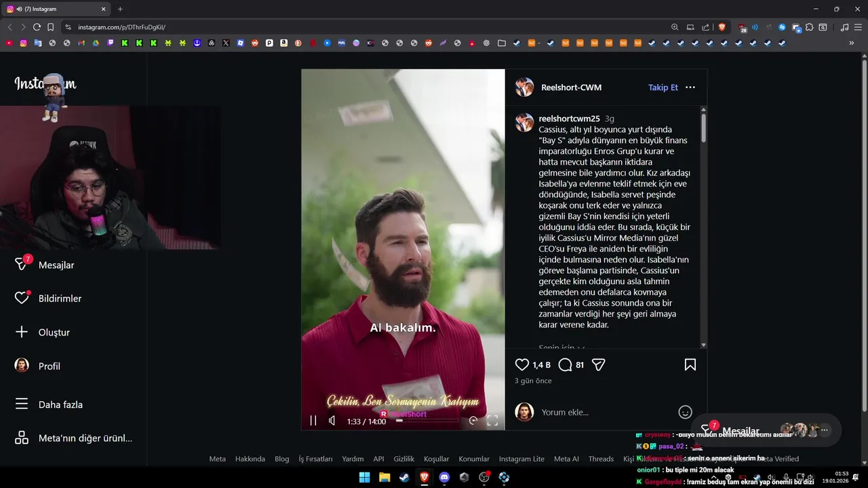Open a new browser tab
This screenshot has width=868, height=488.
coord(120,9)
